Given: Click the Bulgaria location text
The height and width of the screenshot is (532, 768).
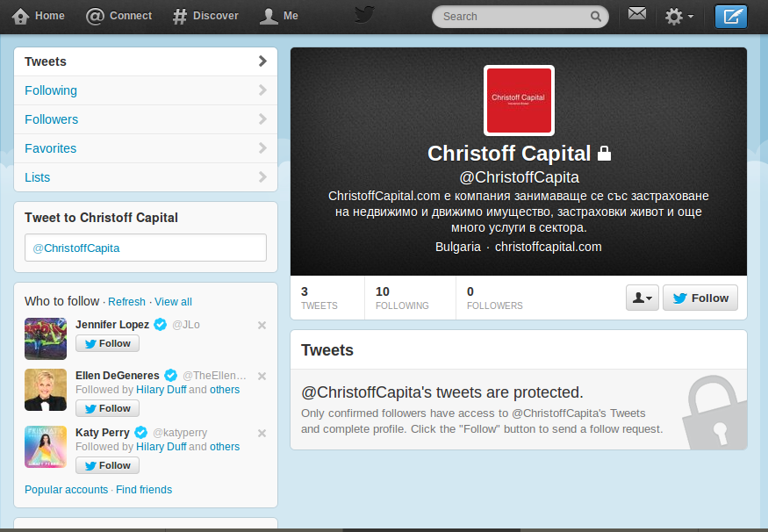Looking at the screenshot, I should (x=458, y=247).
